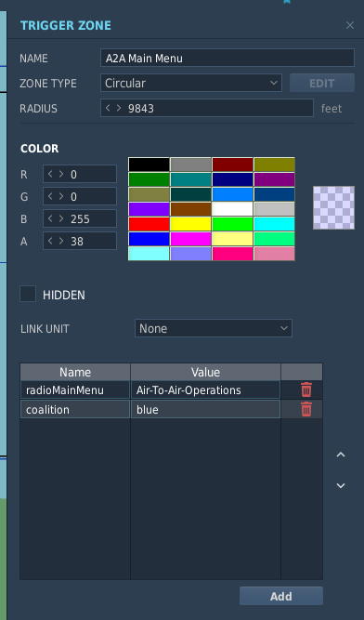The height and width of the screenshot is (620, 364).
Task: Click the Air-To-Air-Operations value cell
Action: pyautogui.click(x=205, y=389)
